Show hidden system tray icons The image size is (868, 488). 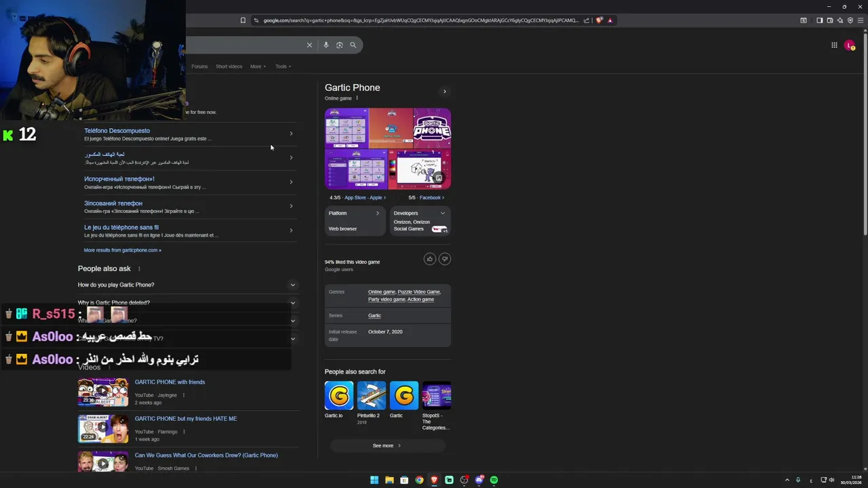pyautogui.click(x=787, y=480)
